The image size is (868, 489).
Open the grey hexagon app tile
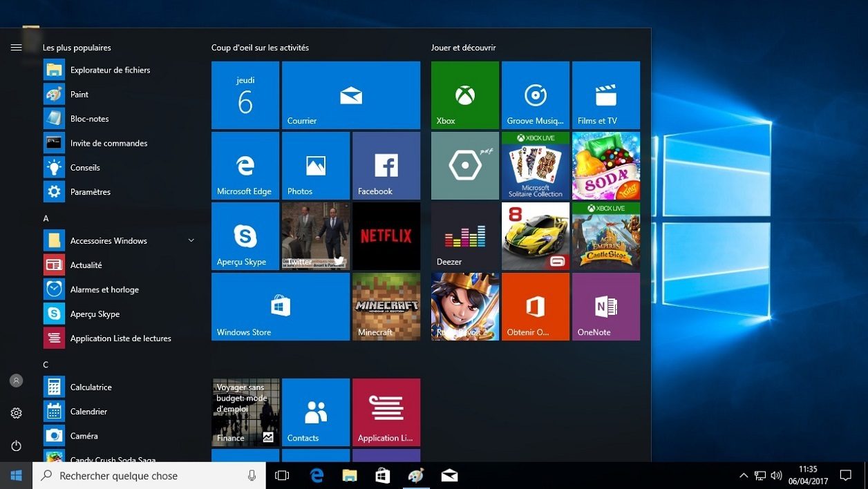pyautogui.click(x=465, y=166)
